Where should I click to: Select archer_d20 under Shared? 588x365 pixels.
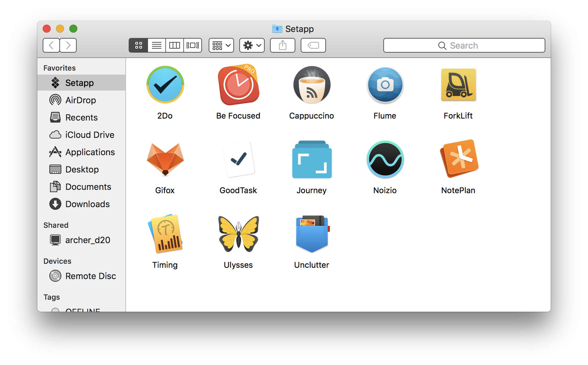81,240
